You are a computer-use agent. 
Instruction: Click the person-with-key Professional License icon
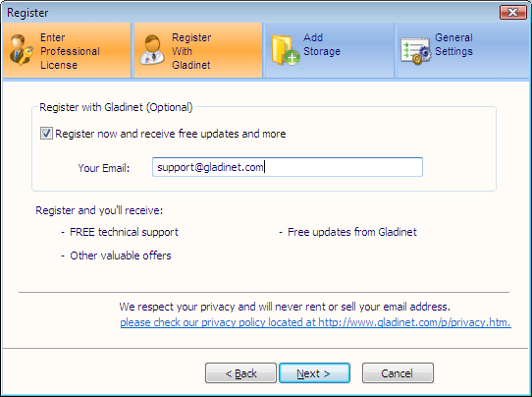coord(21,50)
